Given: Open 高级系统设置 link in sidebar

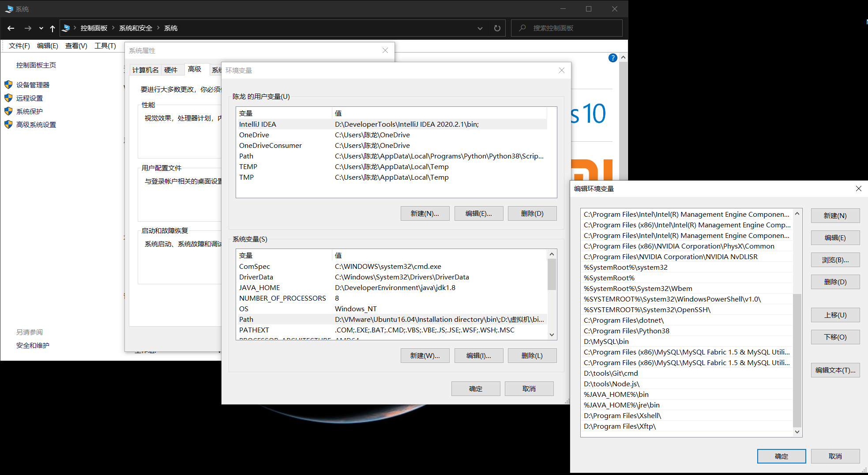Looking at the screenshot, I should point(36,124).
